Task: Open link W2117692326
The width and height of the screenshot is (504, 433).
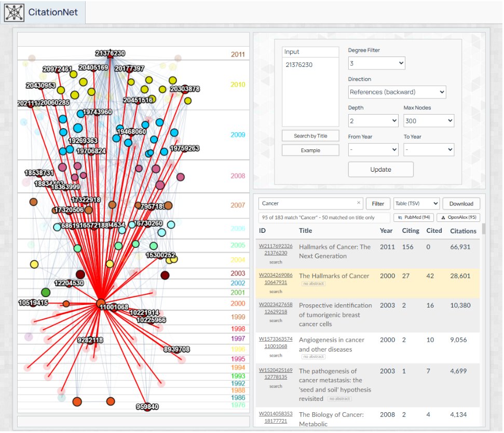Action: [x=276, y=246]
